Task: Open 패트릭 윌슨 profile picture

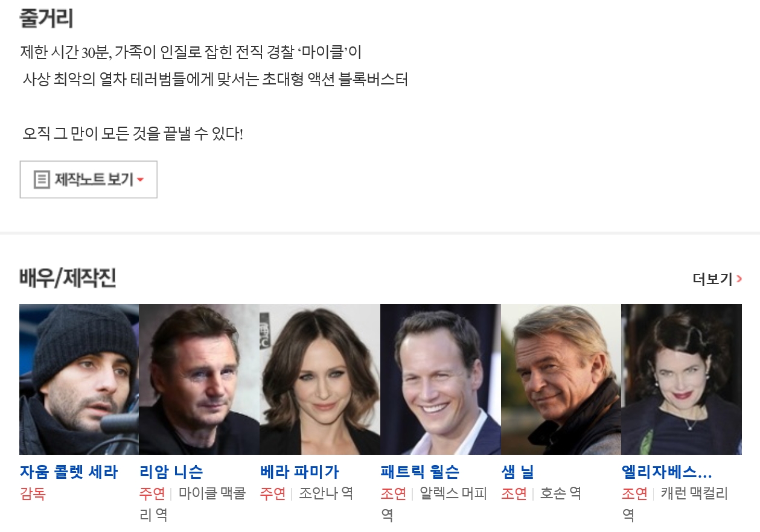Action: pyautogui.click(x=441, y=379)
